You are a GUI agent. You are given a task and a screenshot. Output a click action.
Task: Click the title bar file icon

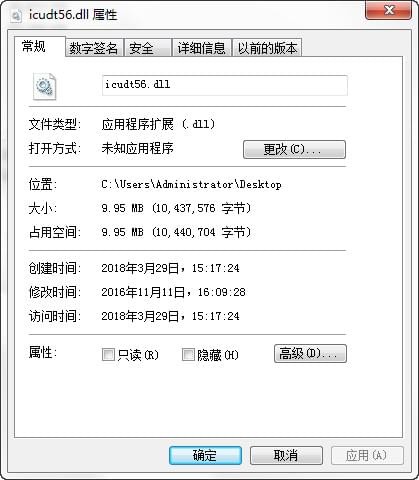coord(16,15)
